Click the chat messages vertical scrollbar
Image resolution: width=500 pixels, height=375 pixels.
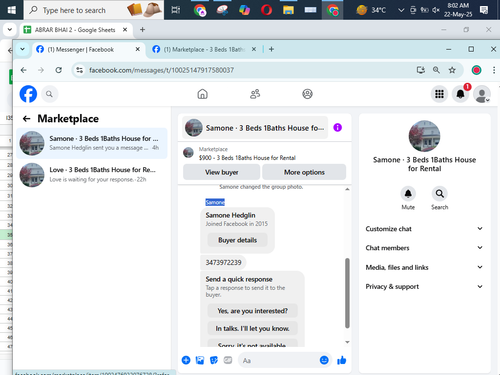click(x=347, y=293)
